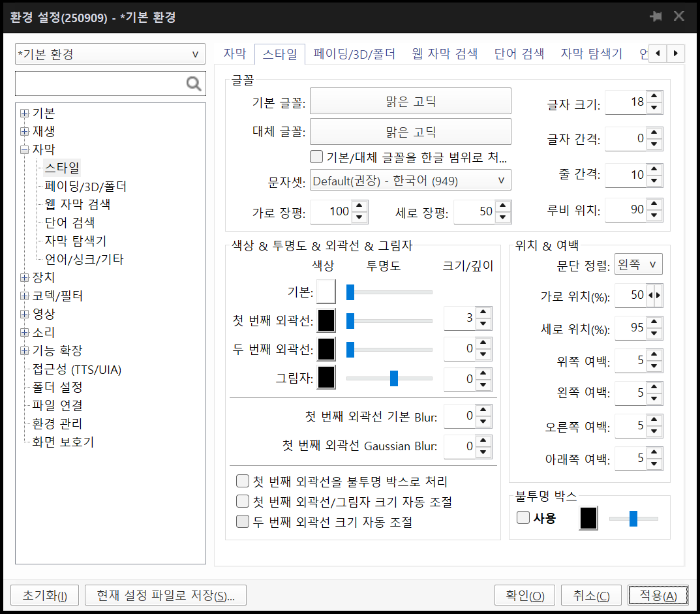
Task: Click the search magnifier icon
Action: pyautogui.click(x=193, y=84)
